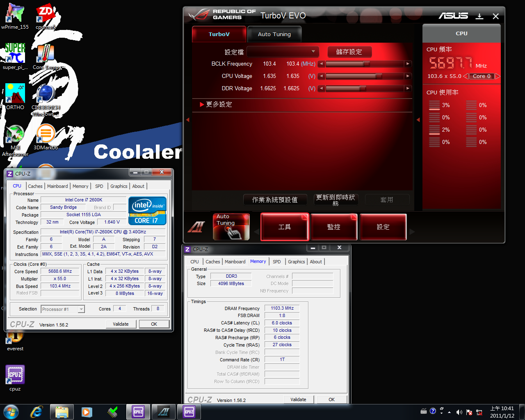Open the wPrime_155 desktop shortcut

[x=15, y=16]
